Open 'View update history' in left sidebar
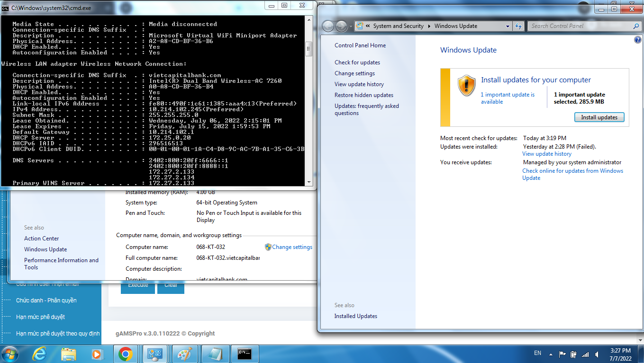 coord(359,84)
